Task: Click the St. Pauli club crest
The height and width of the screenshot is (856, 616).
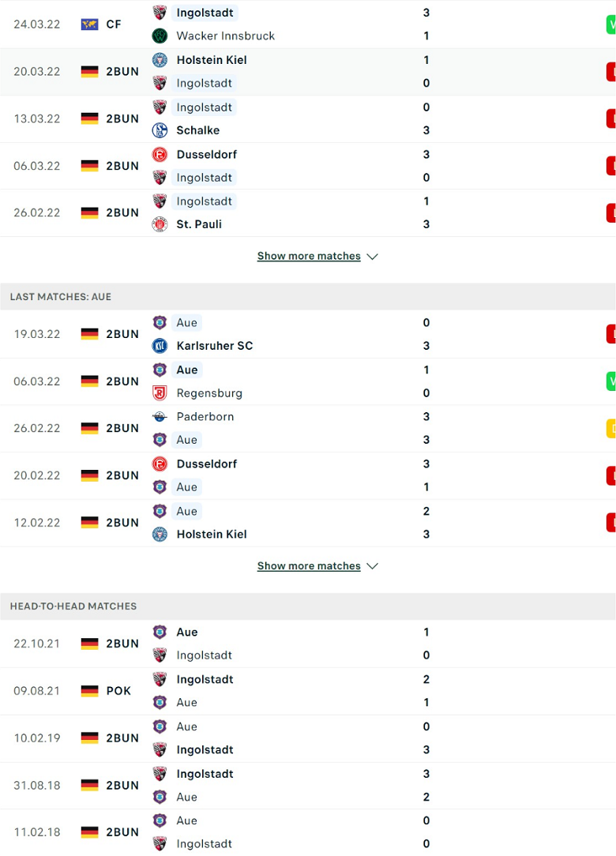Action: (x=160, y=224)
